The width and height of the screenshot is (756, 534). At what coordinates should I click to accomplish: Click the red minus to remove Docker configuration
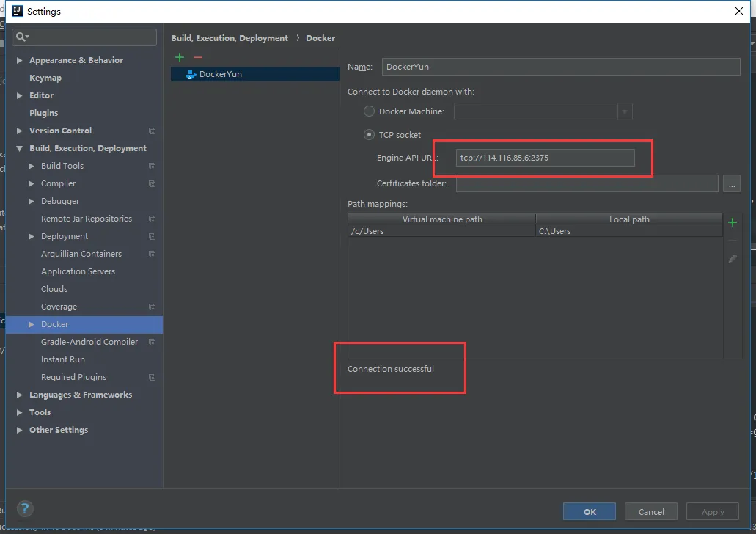click(197, 57)
